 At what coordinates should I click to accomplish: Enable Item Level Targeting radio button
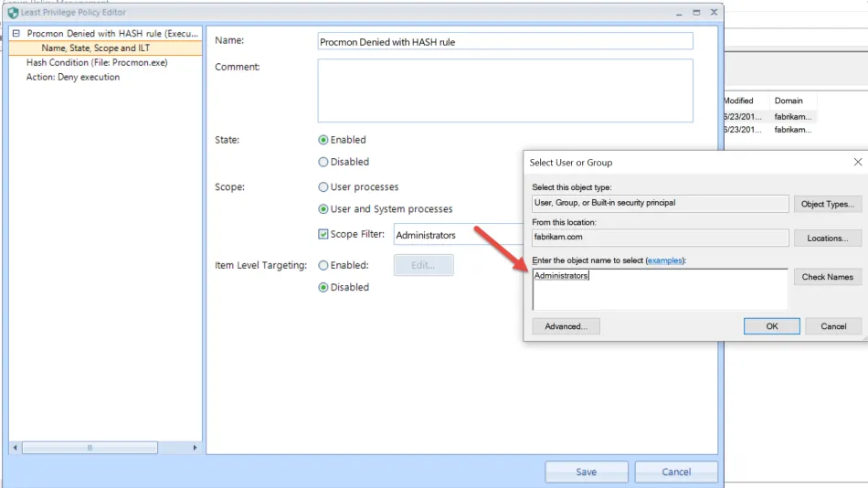[x=323, y=265]
